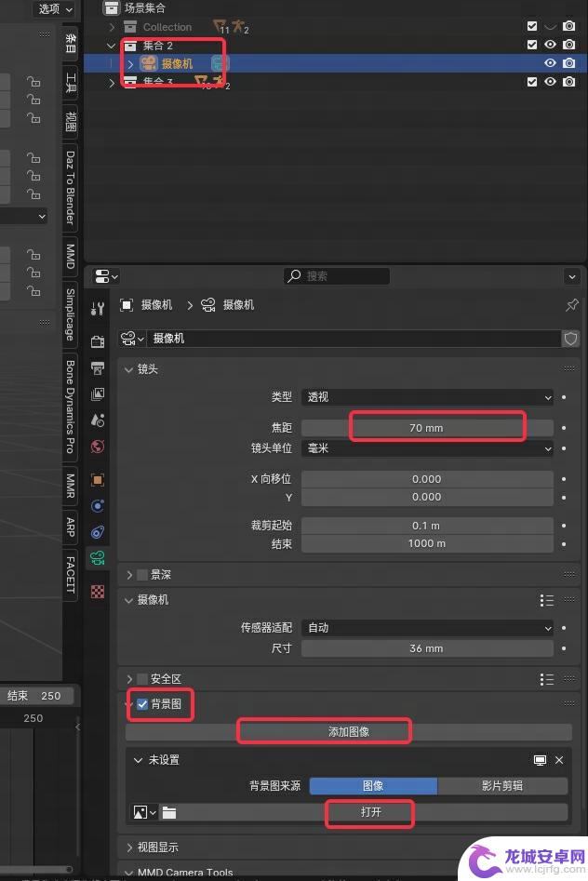The image size is (588, 881).
Task: Pin the properties editor context
Action: [x=571, y=305]
